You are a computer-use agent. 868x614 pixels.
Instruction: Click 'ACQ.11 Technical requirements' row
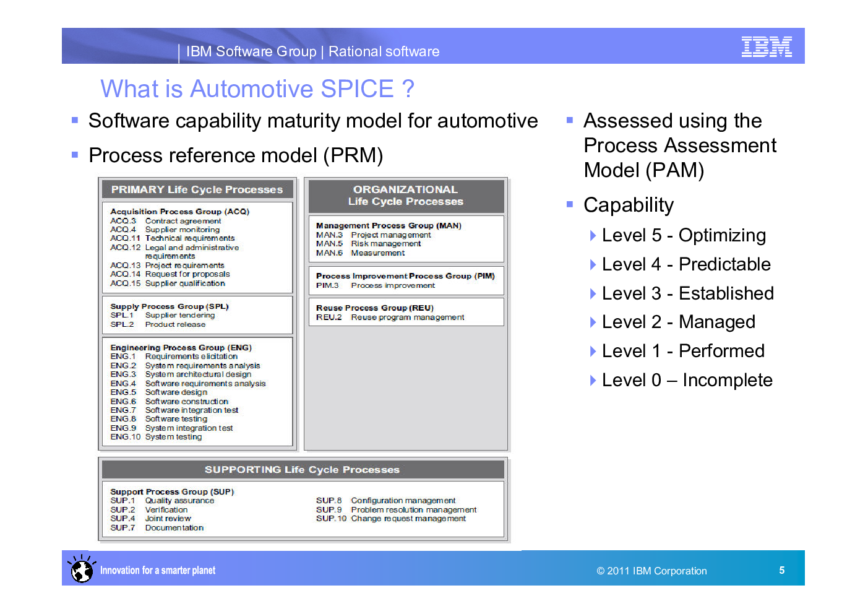tap(173, 238)
